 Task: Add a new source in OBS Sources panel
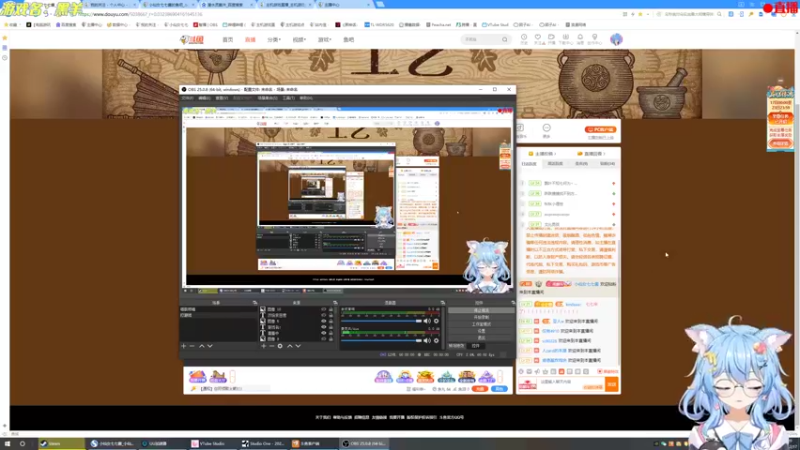(263, 346)
